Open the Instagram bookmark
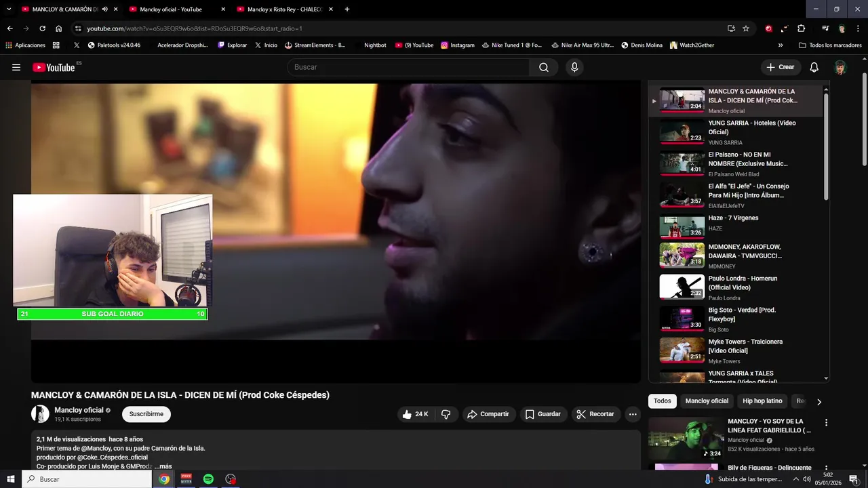The width and height of the screenshot is (868, 488). pyautogui.click(x=458, y=45)
